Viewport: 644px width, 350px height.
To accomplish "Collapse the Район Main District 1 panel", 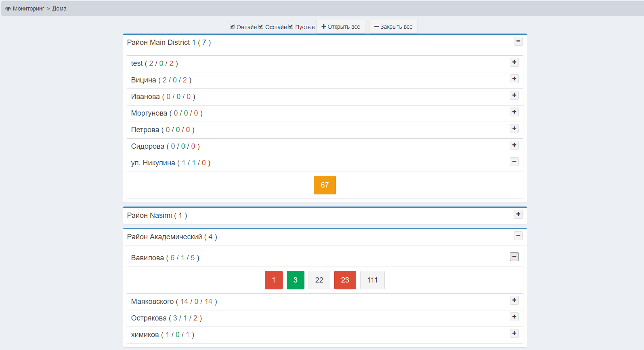I will [x=518, y=41].
